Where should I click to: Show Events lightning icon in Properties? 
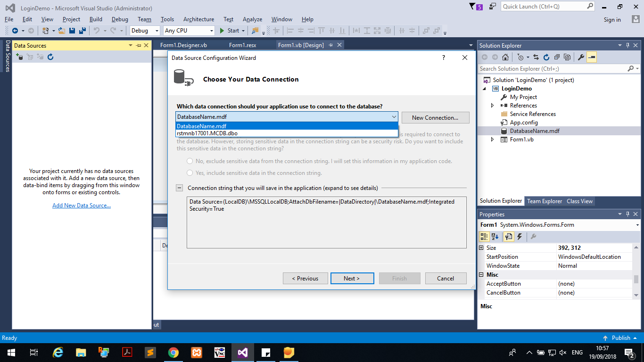click(x=520, y=237)
